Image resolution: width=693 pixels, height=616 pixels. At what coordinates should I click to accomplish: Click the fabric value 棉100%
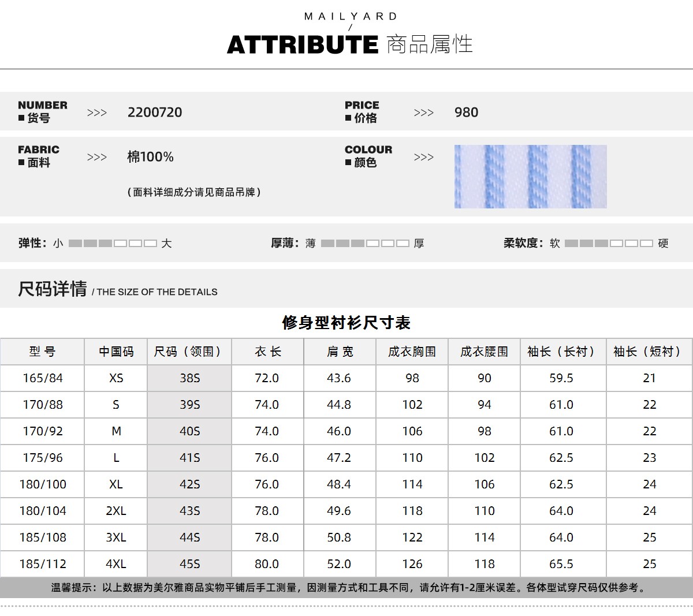pyautogui.click(x=150, y=157)
